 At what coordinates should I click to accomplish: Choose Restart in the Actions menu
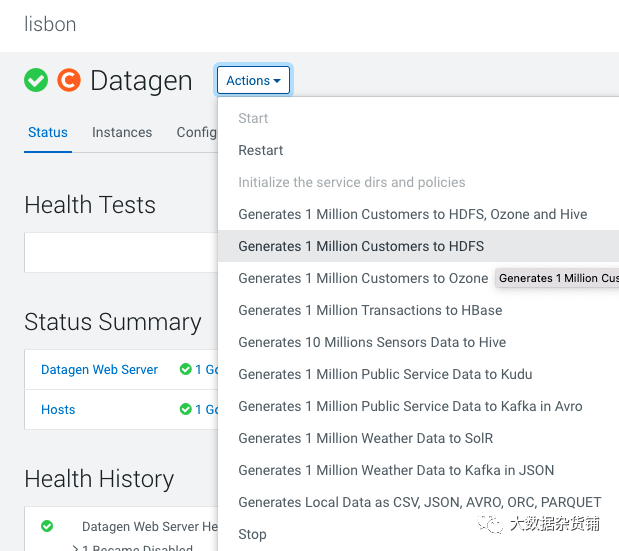coord(261,150)
